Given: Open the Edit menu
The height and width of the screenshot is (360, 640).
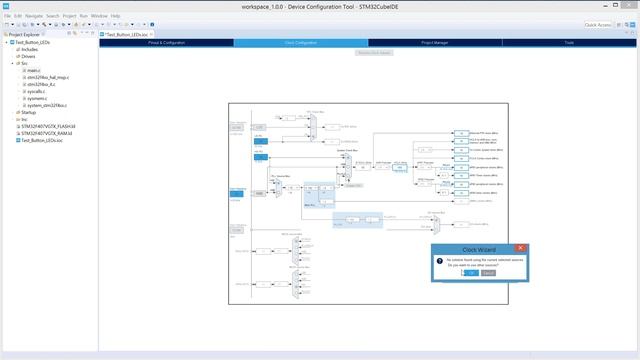Looking at the screenshot, I should tap(18, 16).
